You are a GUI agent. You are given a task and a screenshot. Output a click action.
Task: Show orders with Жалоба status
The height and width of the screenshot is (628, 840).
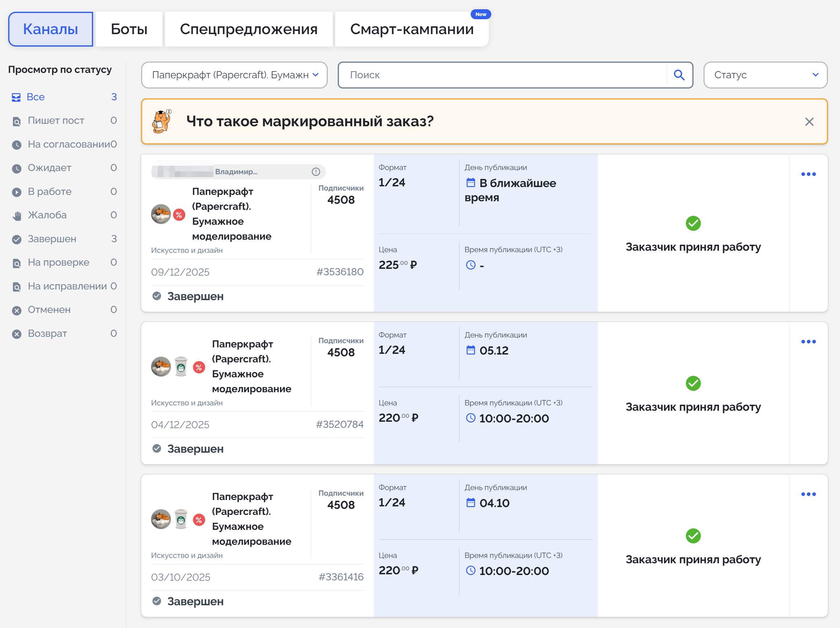(47, 215)
